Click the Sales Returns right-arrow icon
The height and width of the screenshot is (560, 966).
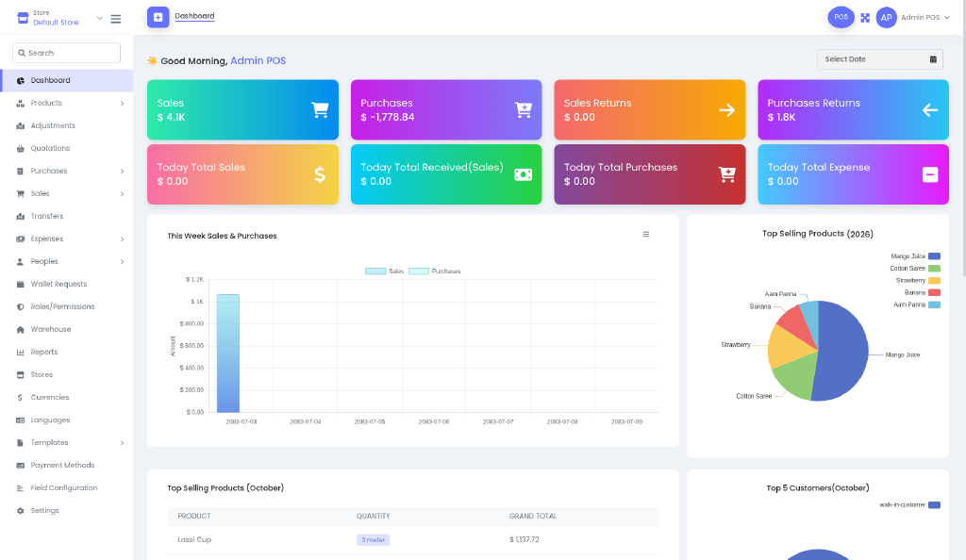point(727,110)
